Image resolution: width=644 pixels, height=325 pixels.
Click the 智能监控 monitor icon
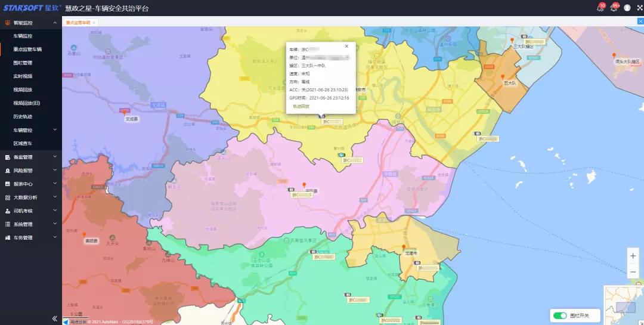[x=7, y=23]
